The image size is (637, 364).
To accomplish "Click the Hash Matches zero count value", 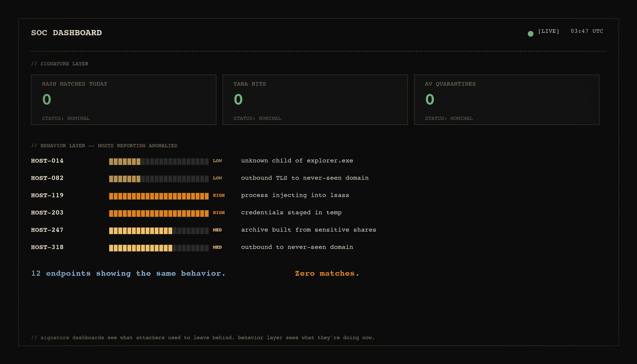I will click(47, 99).
